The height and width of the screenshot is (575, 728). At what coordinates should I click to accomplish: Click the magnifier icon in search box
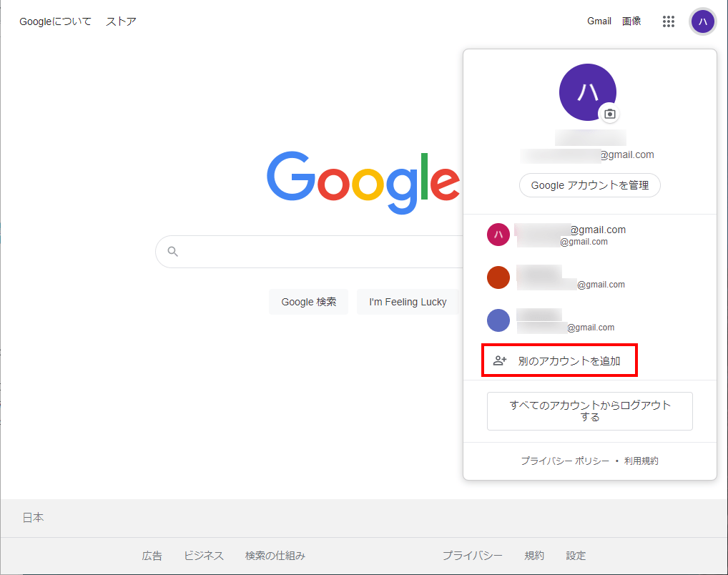[173, 251]
